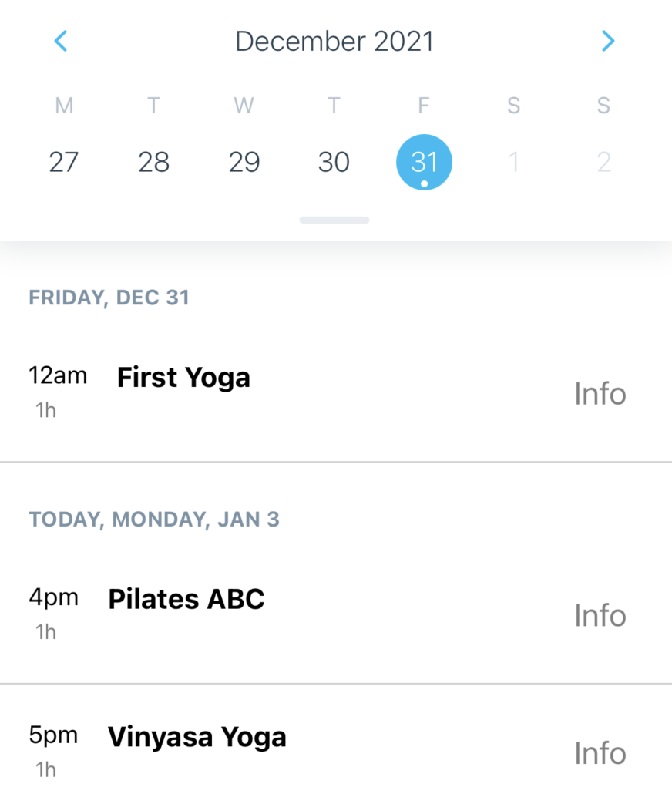Open Info for First Yoga class

[x=600, y=393]
